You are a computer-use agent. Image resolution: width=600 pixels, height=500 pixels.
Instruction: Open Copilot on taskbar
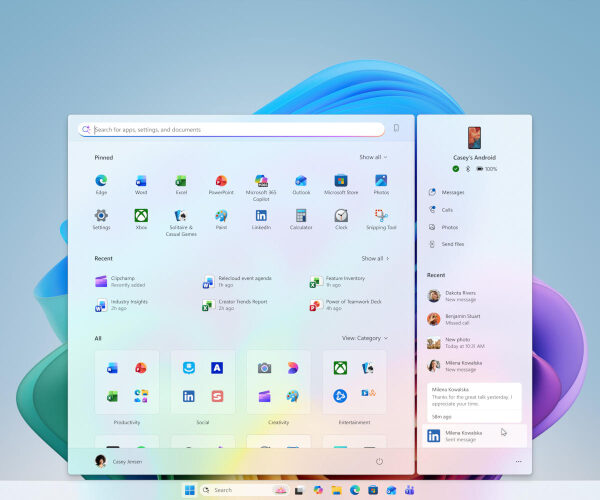click(x=318, y=490)
